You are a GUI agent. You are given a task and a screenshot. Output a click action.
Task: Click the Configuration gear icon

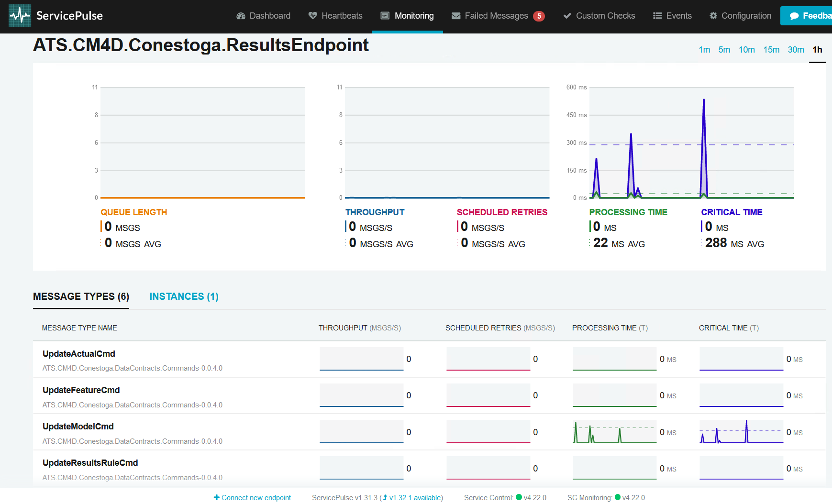pos(713,16)
